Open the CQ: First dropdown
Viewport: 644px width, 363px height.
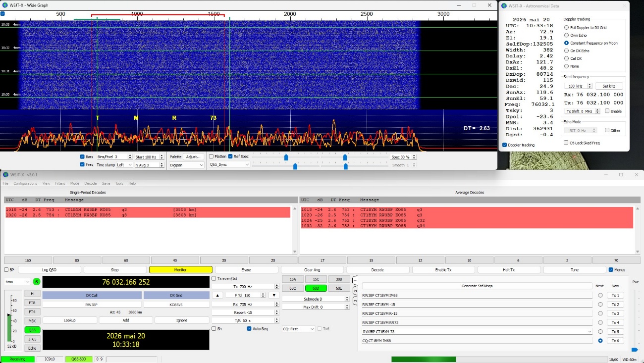pos(299,329)
